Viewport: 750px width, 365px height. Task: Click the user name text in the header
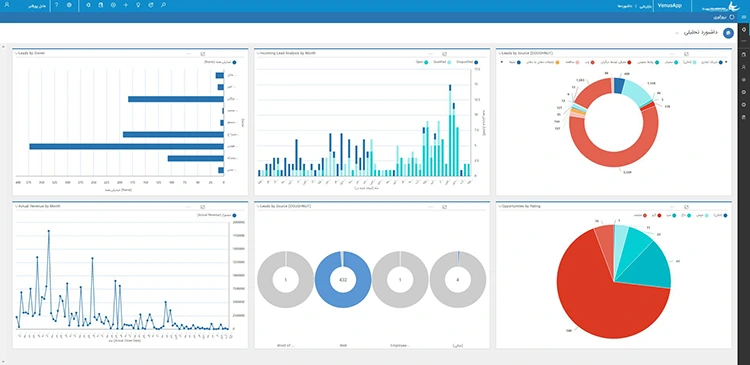[37, 6]
